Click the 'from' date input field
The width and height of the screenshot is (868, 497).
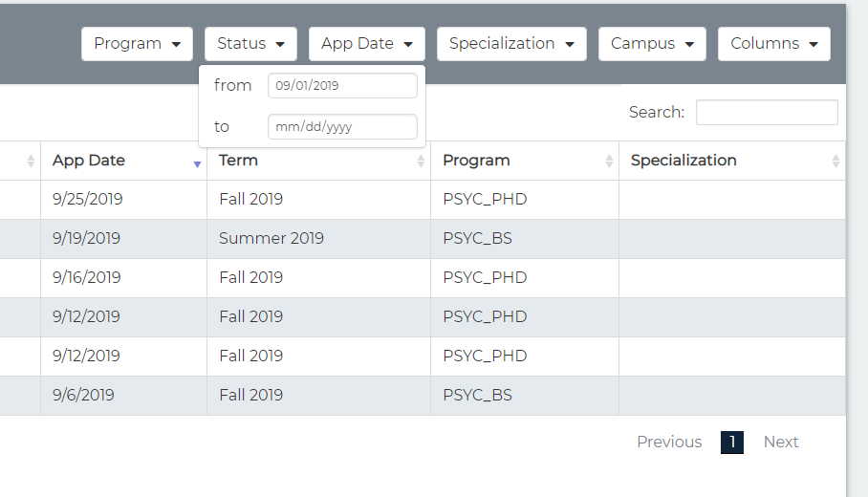(342, 86)
